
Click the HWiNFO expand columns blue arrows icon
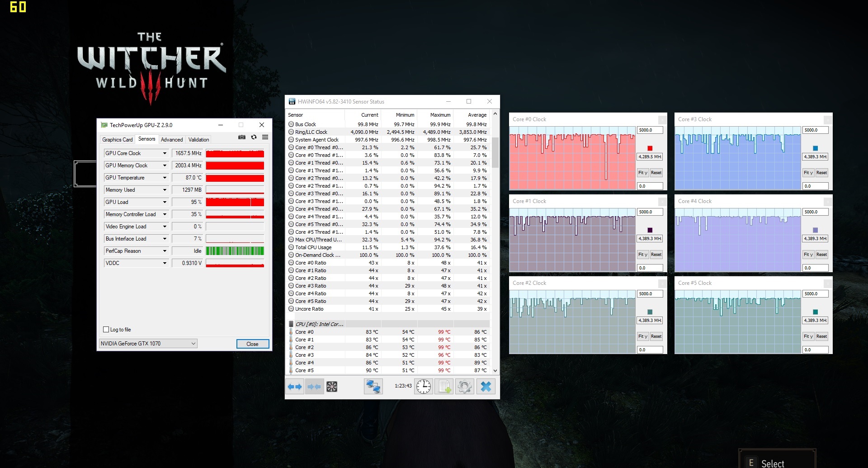[x=295, y=387]
